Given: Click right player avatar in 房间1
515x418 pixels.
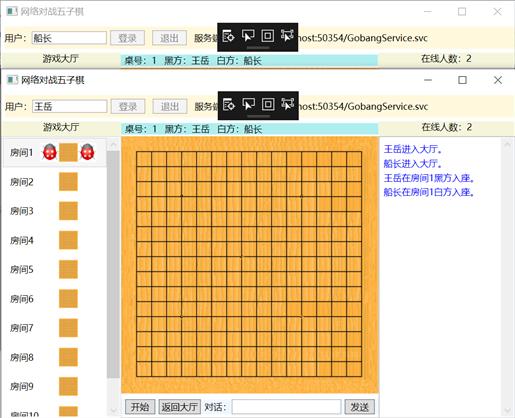Looking at the screenshot, I should point(87,152).
